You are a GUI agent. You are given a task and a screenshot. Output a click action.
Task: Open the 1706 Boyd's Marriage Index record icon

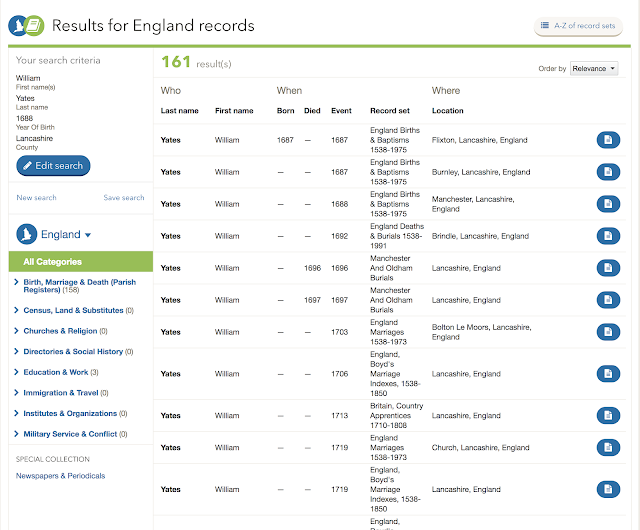click(608, 374)
